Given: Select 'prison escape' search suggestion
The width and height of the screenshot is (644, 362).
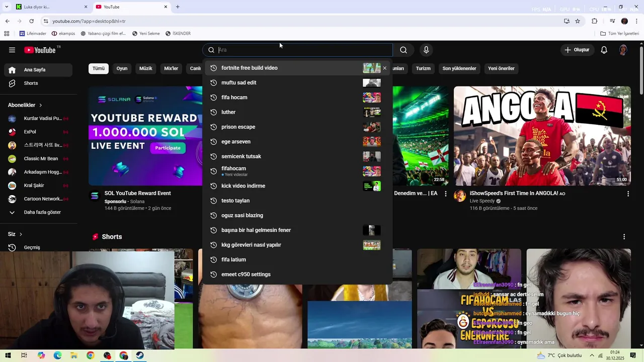Looking at the screenshot, I should 297,127.
